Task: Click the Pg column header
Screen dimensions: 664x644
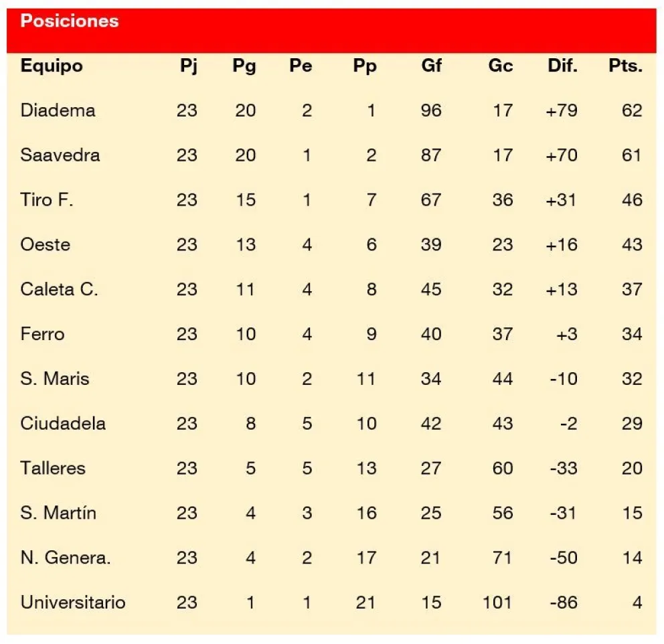Action: 244,66
